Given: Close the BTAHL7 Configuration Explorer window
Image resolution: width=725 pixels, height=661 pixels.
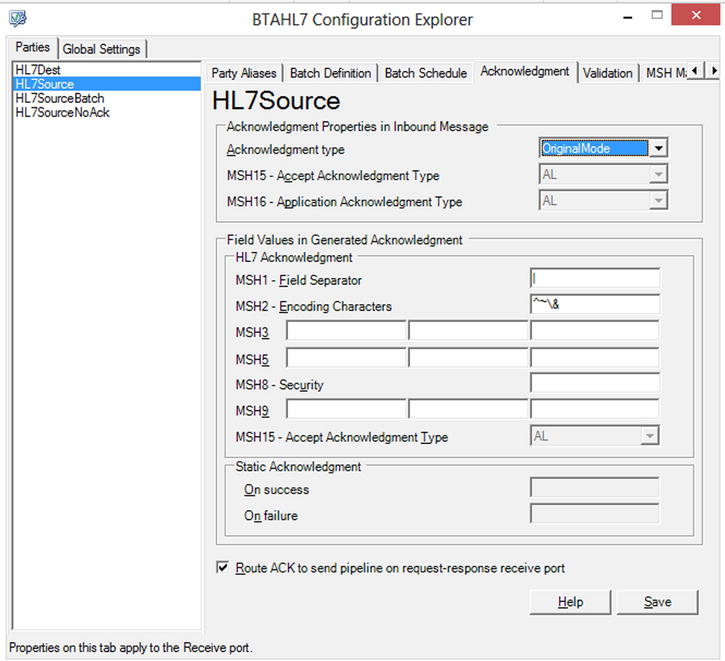Looking at the screenshot, I should click(695, 15).
